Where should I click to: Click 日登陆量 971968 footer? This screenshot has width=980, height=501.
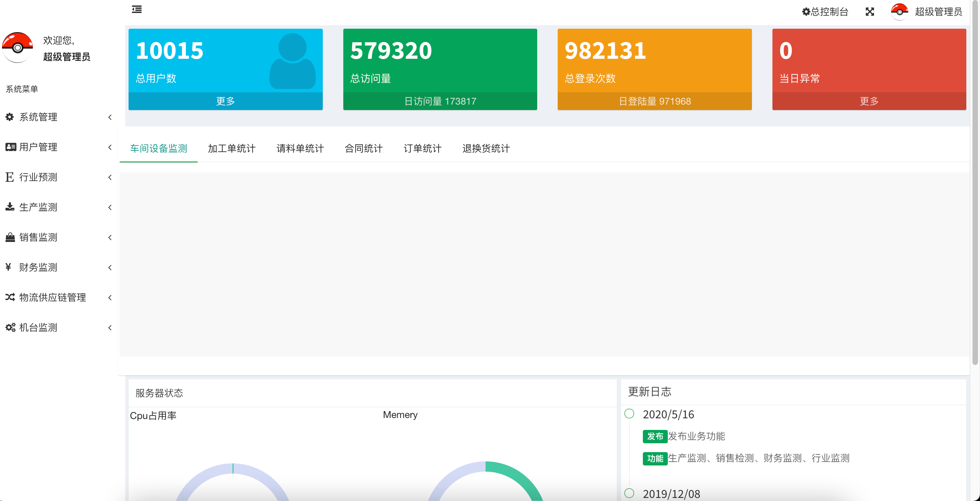pyautogui.click(x=655, y=101)
